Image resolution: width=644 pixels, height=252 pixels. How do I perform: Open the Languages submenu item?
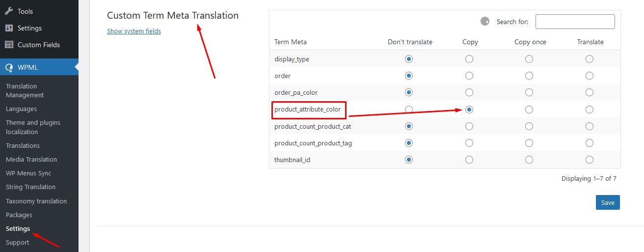click(x=21, y=109)
